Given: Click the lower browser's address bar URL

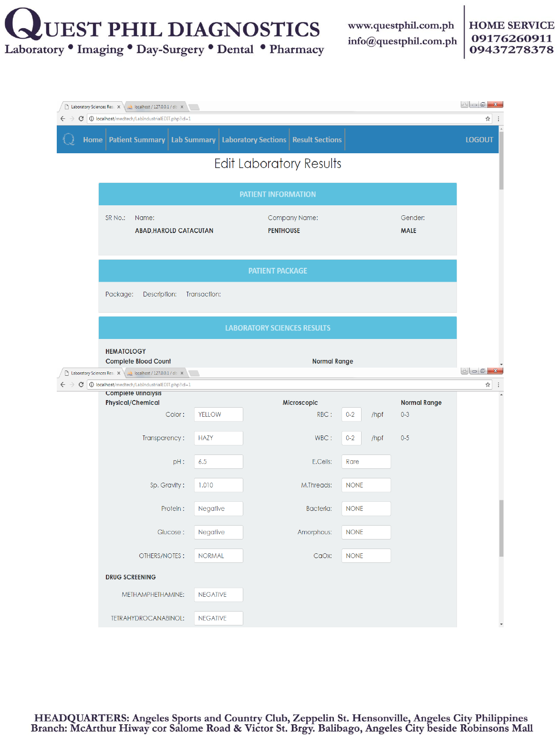Looking at the screenshot, I should point(143,385).
